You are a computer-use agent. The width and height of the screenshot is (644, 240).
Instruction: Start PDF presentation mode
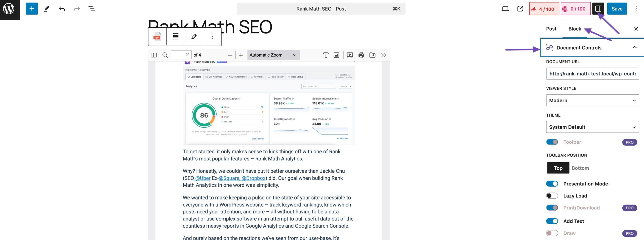350,55
